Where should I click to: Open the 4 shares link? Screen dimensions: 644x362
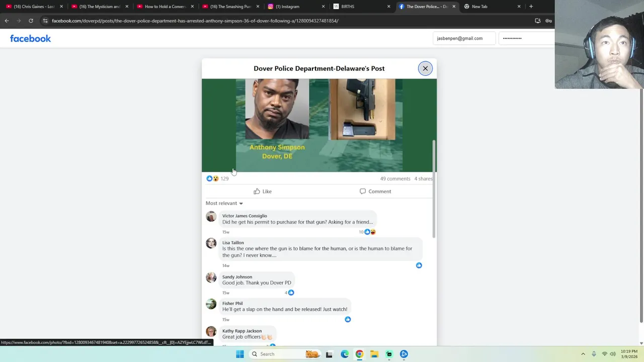point(423,178)
